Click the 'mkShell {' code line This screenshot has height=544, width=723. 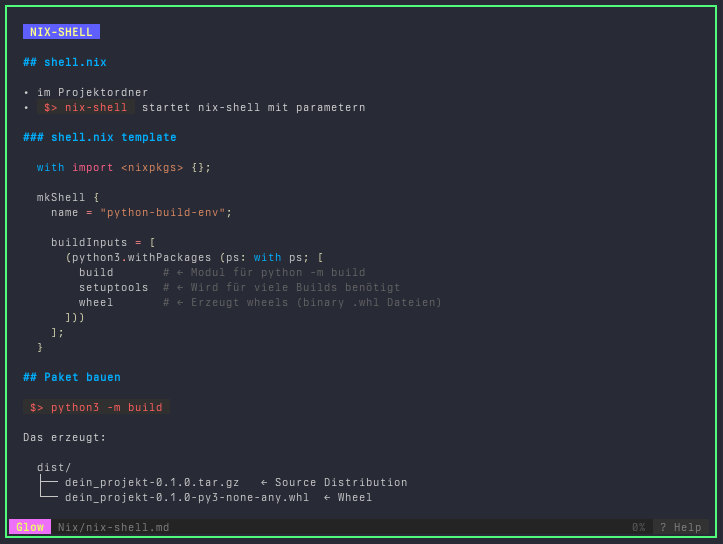point(68,198)
